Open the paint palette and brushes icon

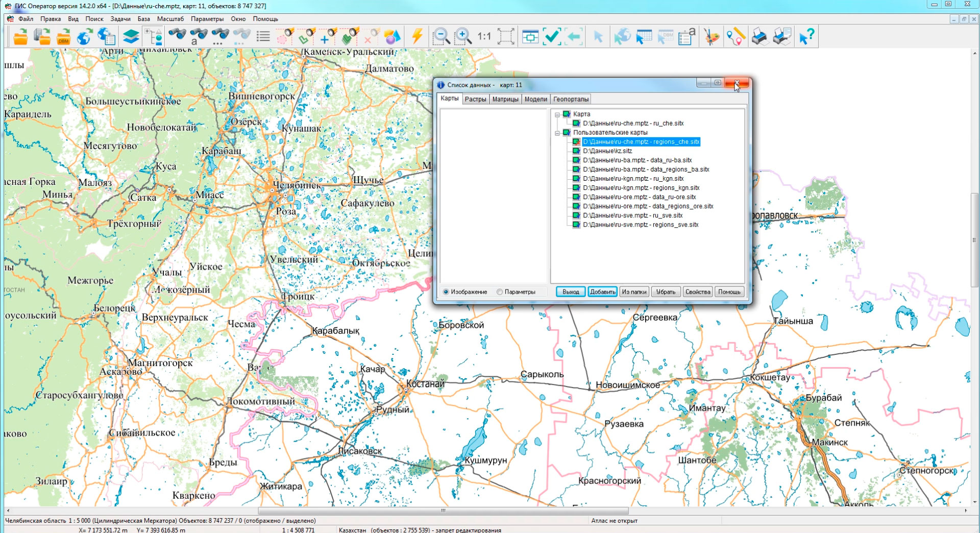711,37
